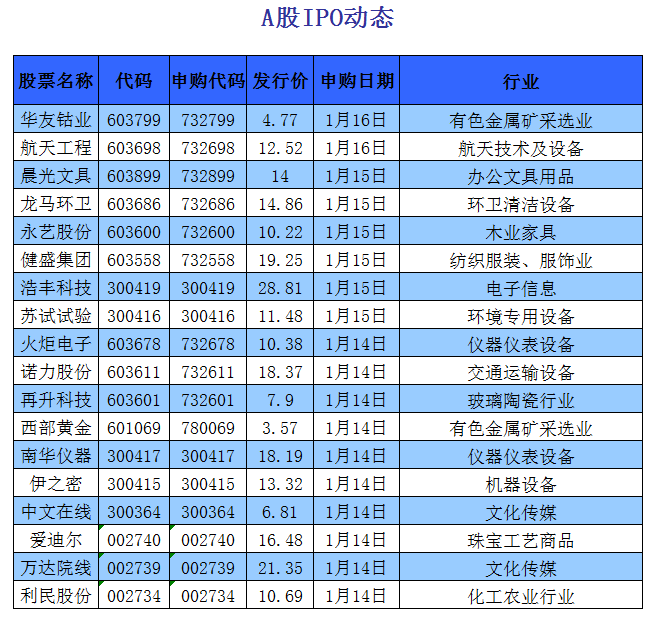
Task: Select the 发行价 column header
Action: [x=280, y=81]
